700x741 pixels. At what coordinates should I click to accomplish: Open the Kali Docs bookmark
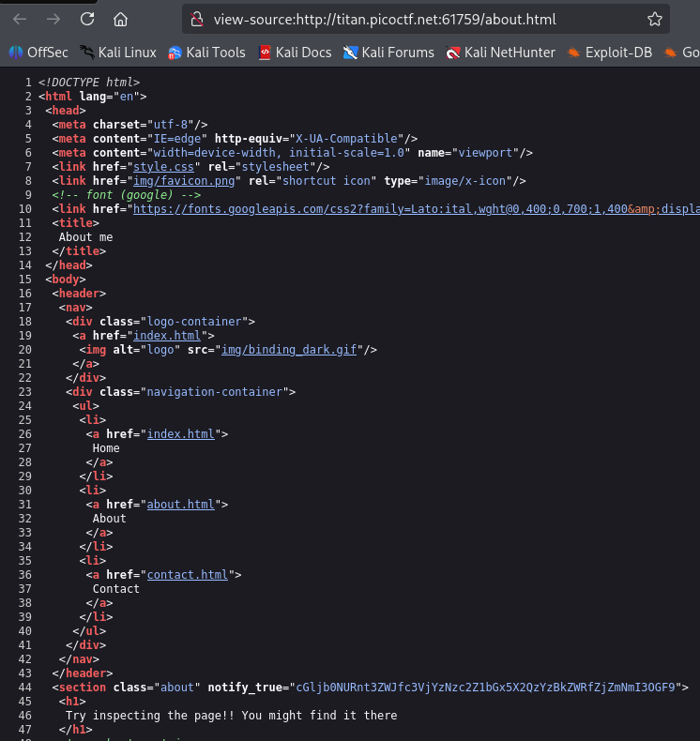(x=295, y=53)
